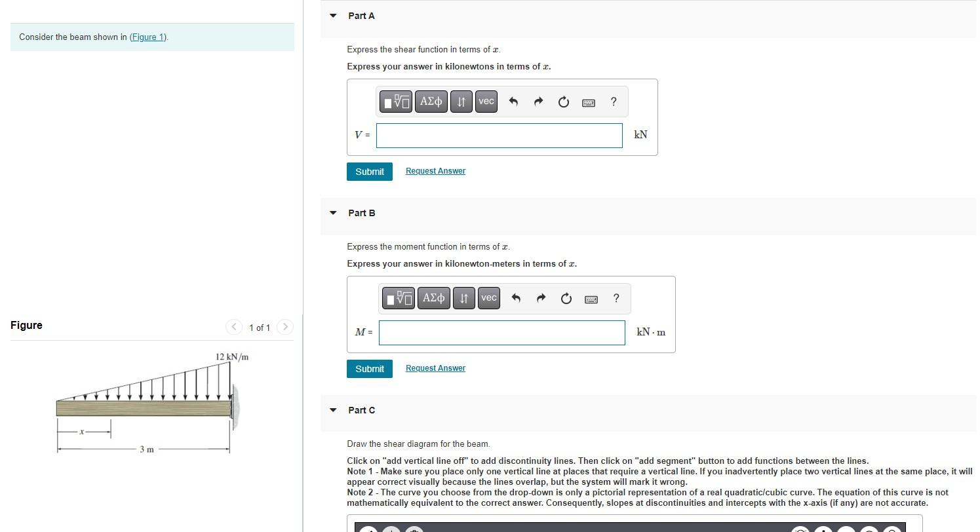Image resolution: width=980 pixels, height=532 pixels.
Task: Click the up-down arrows icon in Part A editor
Action: tap(461, 102)
